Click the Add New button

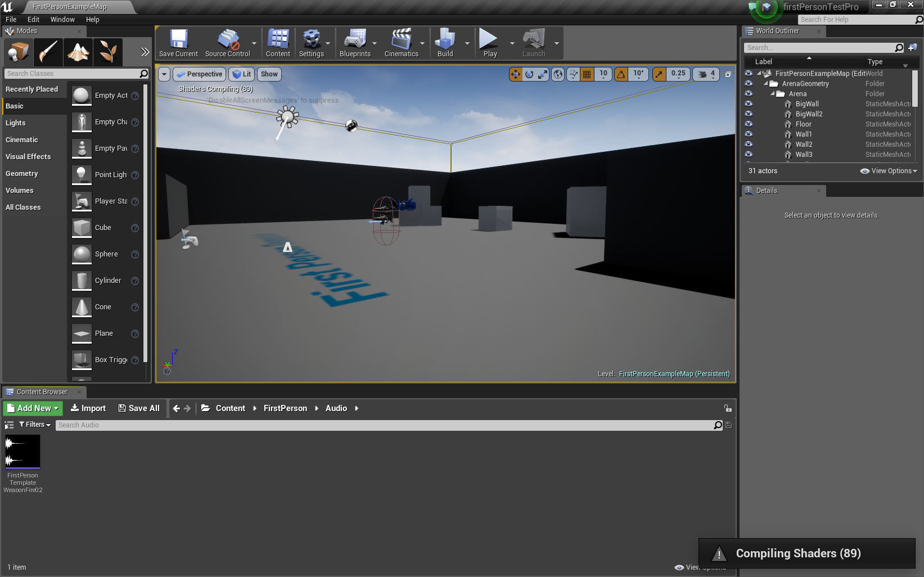click(x=33, y=408)
